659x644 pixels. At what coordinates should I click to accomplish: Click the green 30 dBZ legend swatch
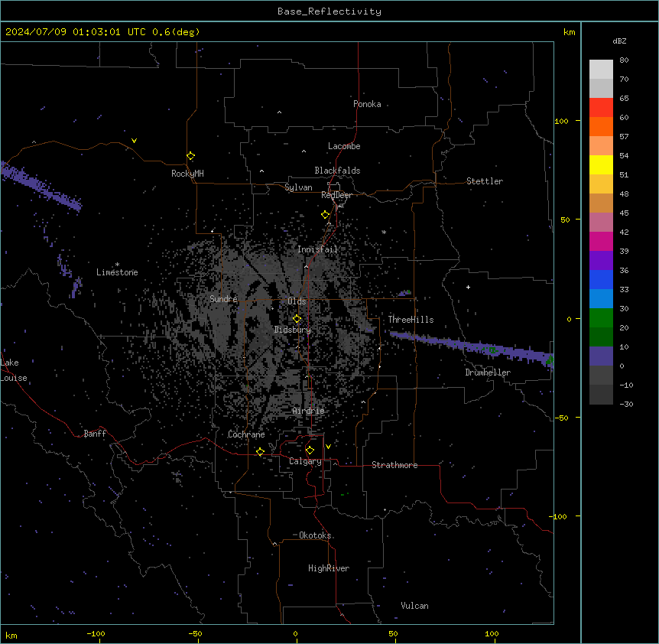(x=601, y=318)
